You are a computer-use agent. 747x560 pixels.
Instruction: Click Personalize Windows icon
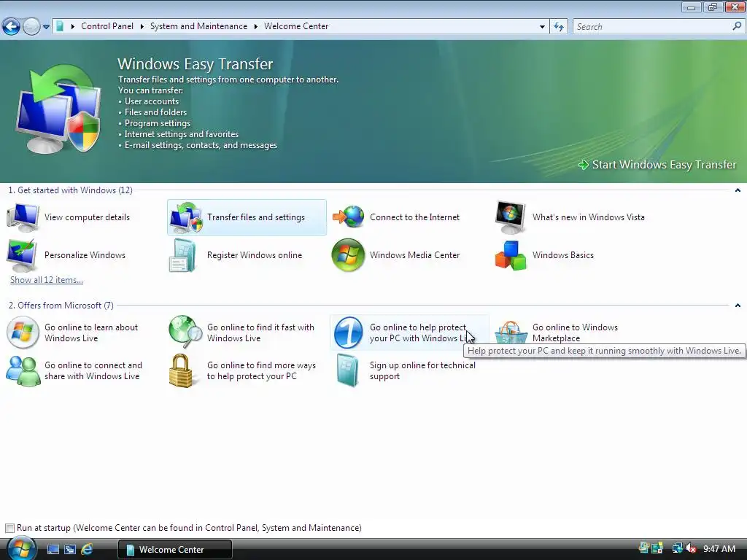(21, 255)
